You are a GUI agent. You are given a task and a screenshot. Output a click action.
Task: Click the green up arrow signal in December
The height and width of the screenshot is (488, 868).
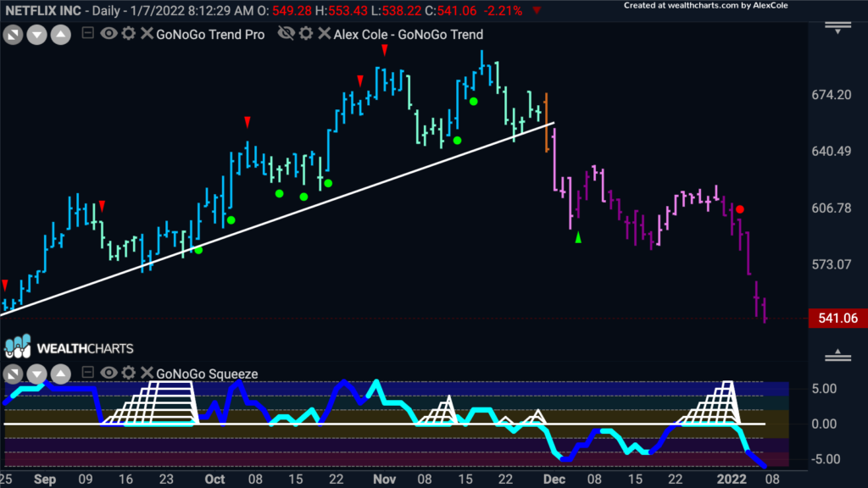pos(578,237)
